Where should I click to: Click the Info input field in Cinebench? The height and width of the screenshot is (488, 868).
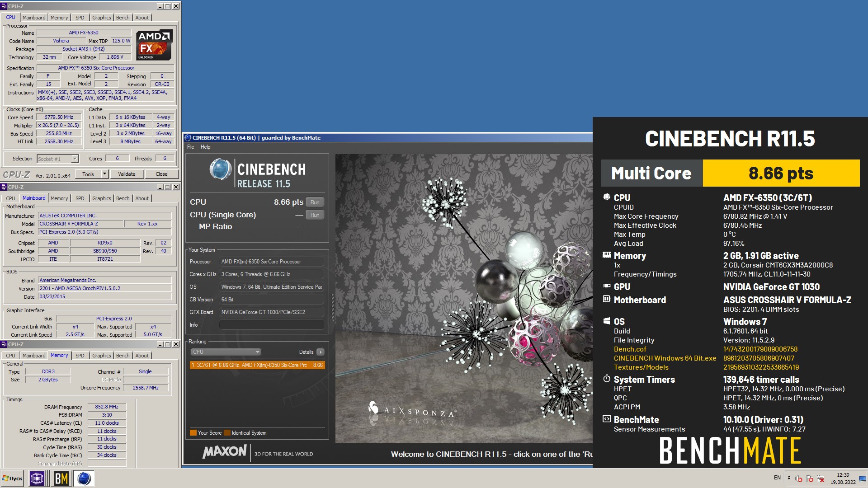coord(271,325)
